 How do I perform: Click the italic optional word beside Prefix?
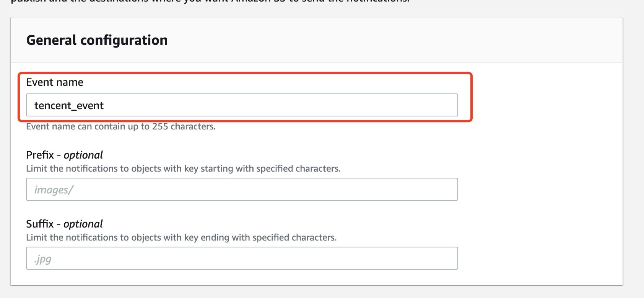tap(83, 155)
